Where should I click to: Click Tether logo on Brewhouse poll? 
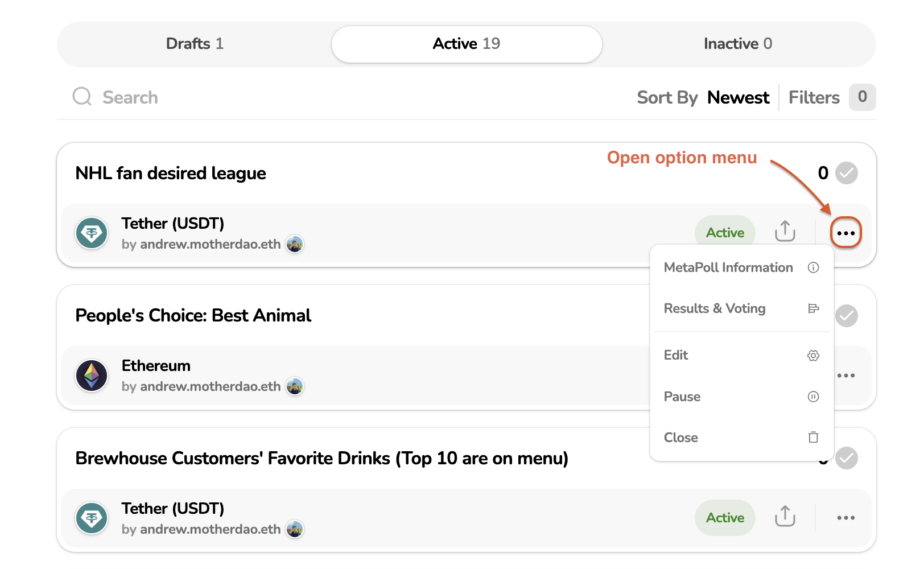coord(92,518)
